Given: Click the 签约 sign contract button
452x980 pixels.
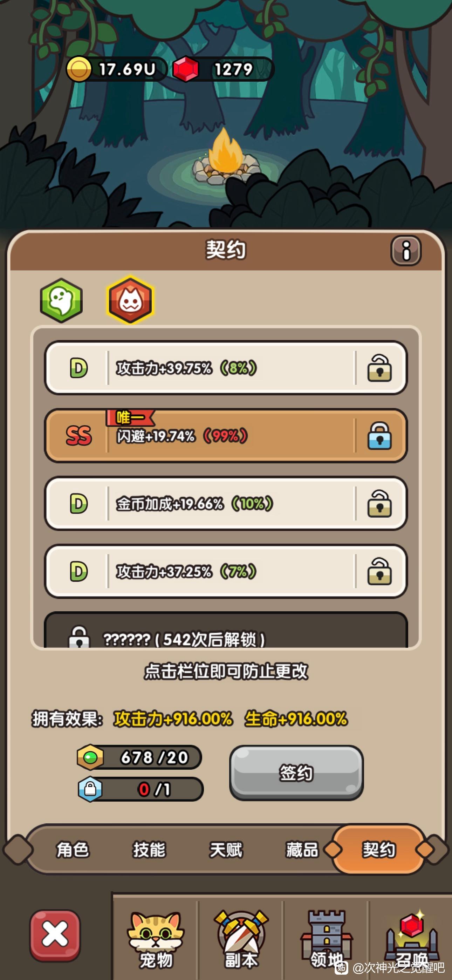Looking at the screenshot, I should (296, 773).
